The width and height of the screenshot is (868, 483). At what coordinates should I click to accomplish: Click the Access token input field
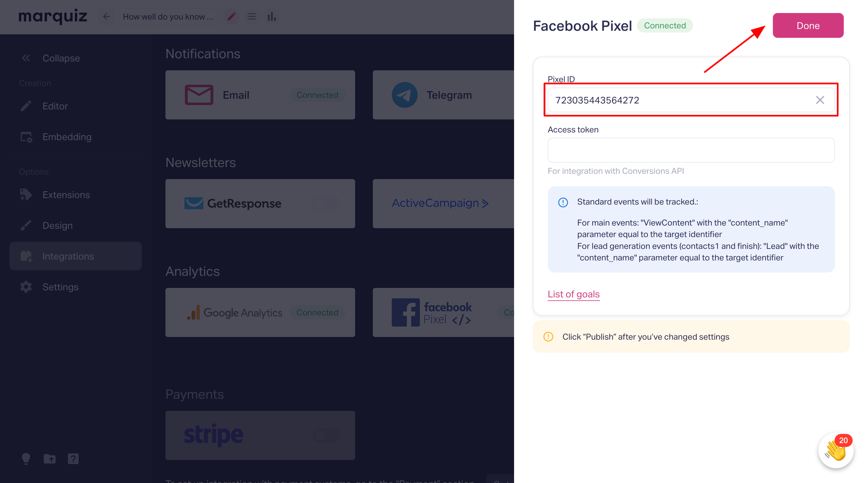(691, 150)
